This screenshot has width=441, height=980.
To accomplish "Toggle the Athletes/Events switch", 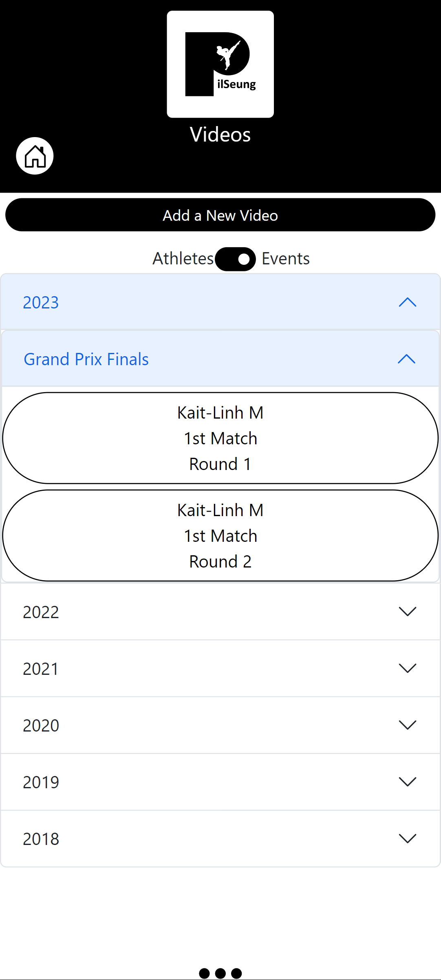I will click(235, 259).
